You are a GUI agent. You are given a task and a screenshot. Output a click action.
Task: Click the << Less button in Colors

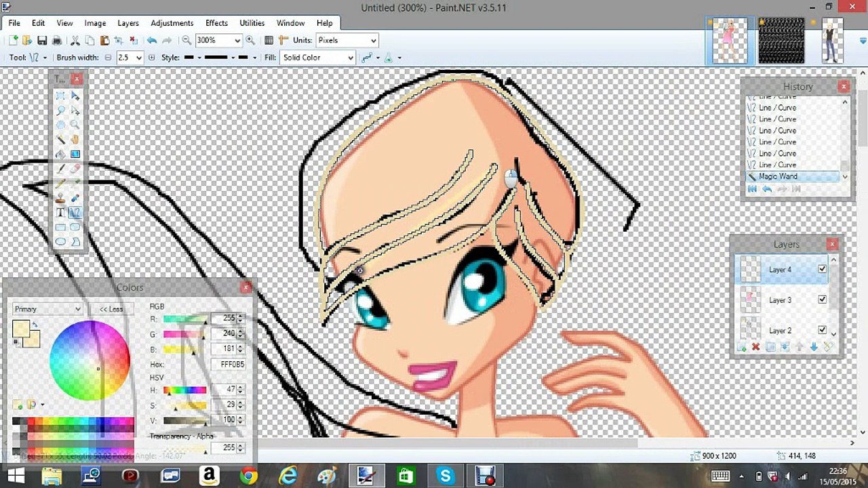[111, 309]
